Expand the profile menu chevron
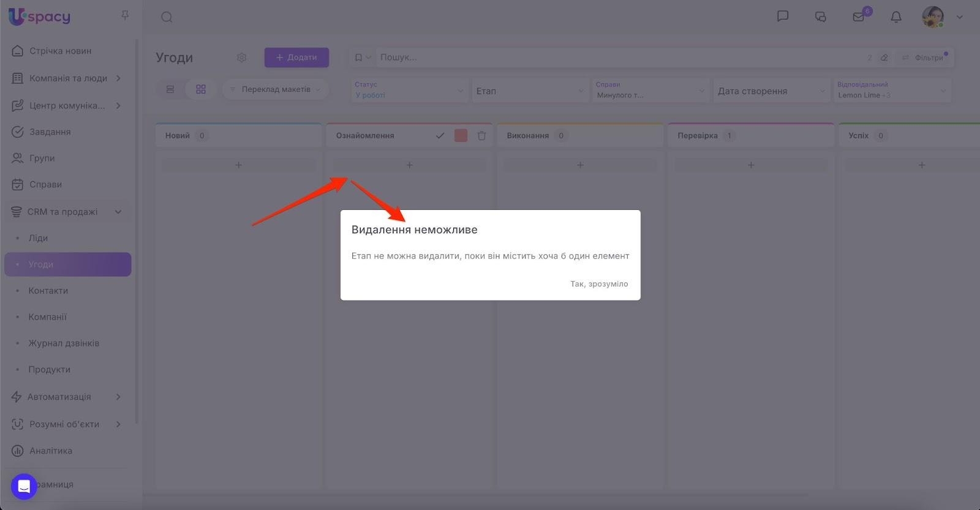 point(960,17)
